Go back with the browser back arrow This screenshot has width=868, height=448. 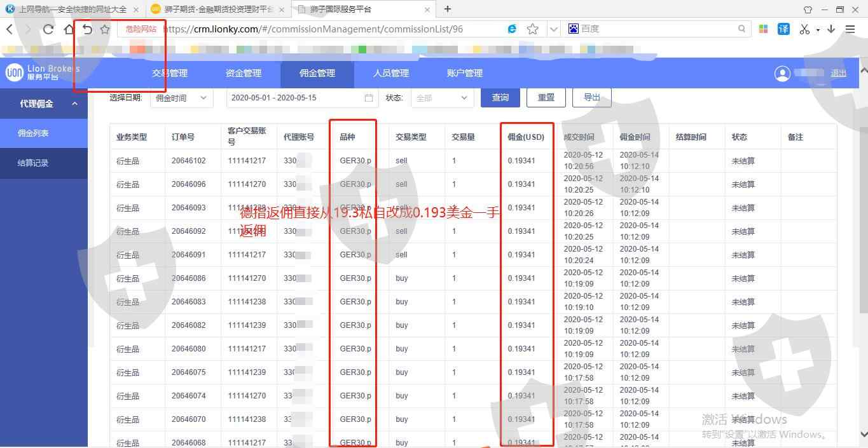(10, 29)
